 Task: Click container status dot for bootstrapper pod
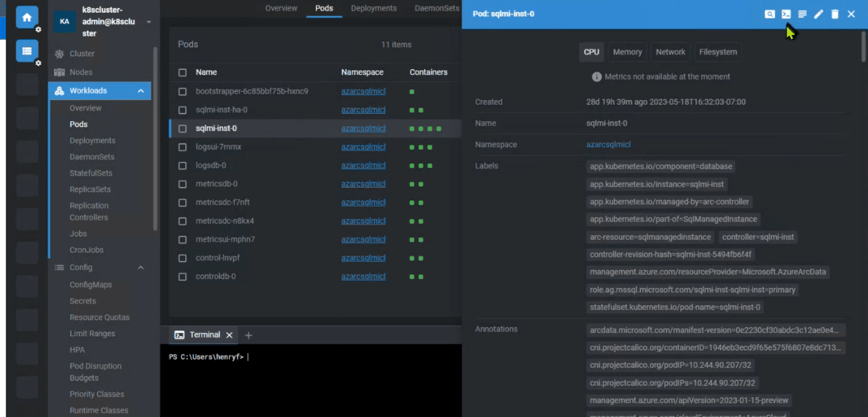(412, 92)
